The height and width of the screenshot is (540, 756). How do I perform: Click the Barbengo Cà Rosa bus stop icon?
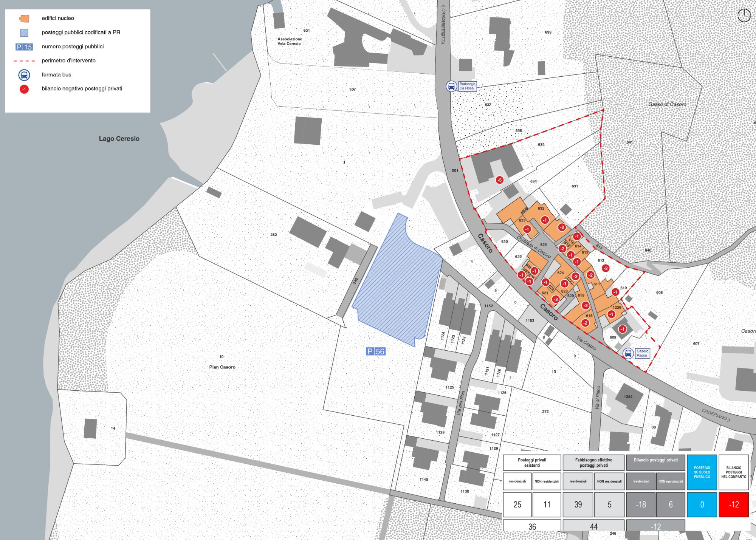pos(451,86)
